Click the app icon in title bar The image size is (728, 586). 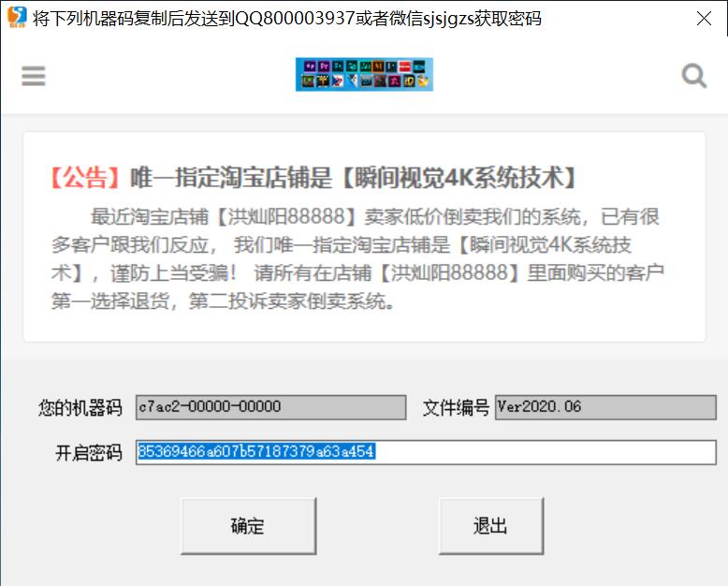coord(17,17)
